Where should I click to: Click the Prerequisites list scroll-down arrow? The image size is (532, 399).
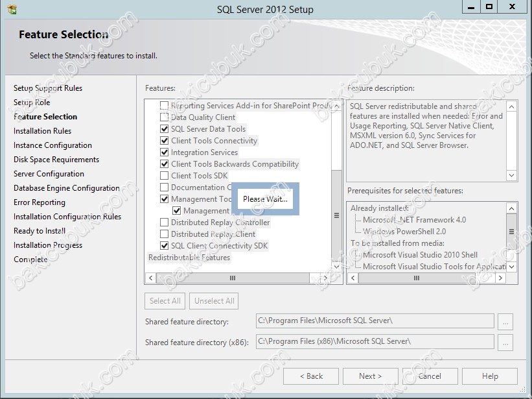[x=512, y=267]
